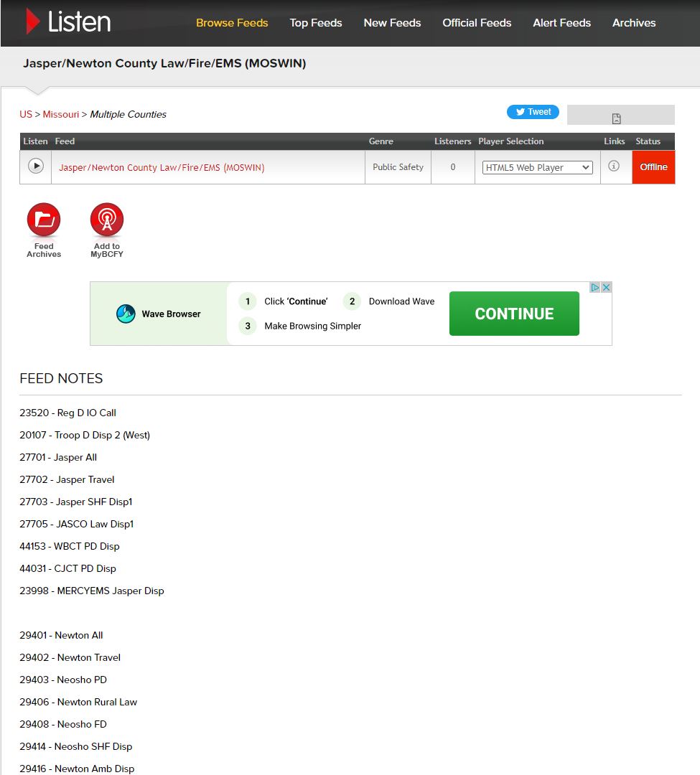Open the Missouri breadcrumb link
Image resolution: width=700 pixels, height=775 pixels.
click(x=61, y=114)
